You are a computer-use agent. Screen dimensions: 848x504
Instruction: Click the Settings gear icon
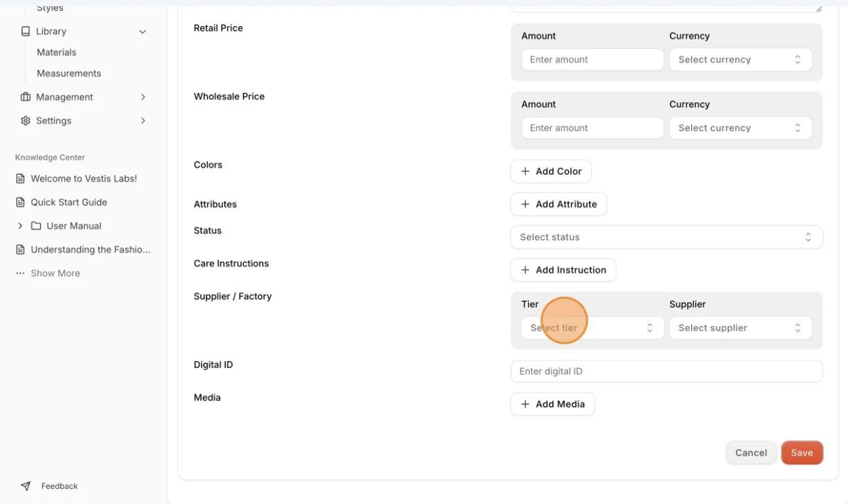click(26, 120)
